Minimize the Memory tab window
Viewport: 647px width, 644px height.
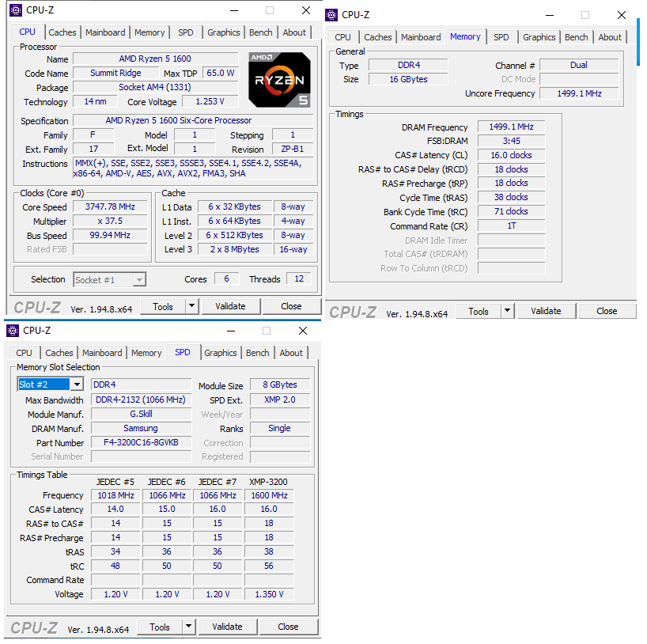click(550, 15)
